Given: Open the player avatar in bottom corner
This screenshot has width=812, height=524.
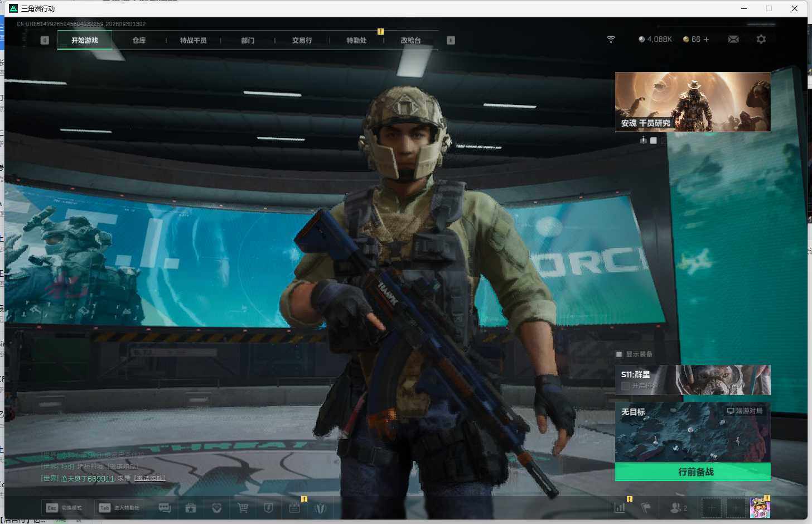Looking at the screenshot, I should [x=760, y=508].
